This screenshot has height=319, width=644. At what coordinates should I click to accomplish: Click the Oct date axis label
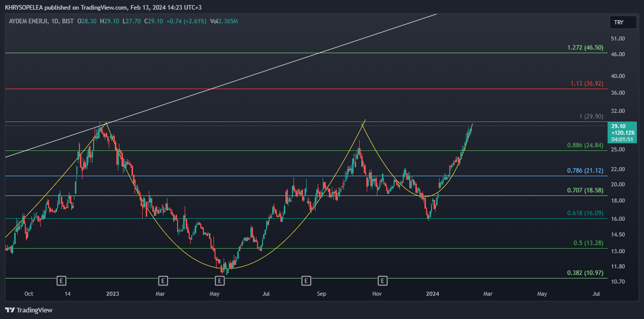(x=28, y=294)
